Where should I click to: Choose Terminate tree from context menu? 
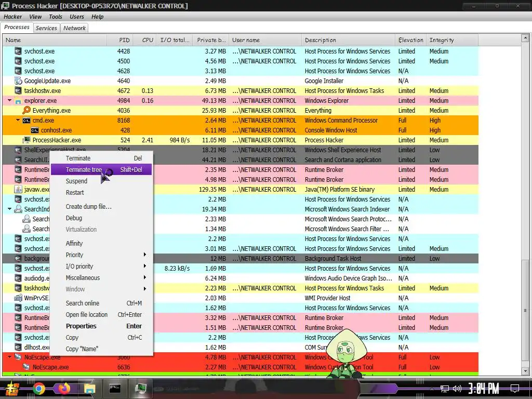pyautogui.click(x=101, y=170)
